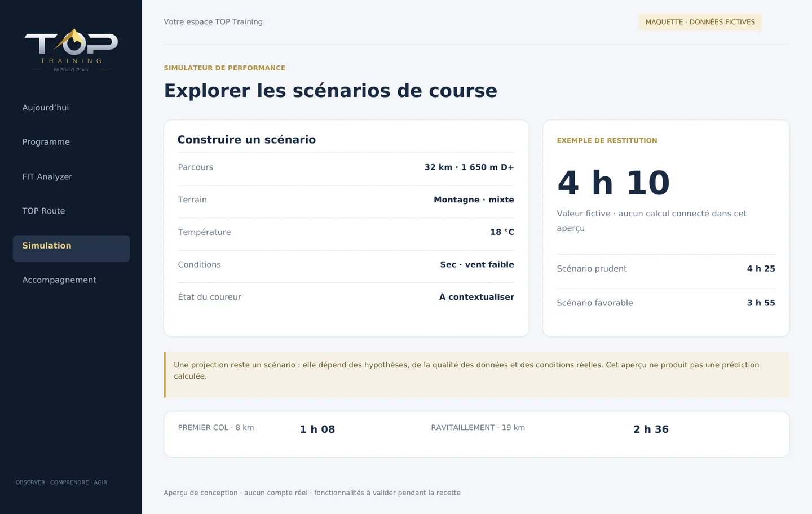This screenshot has width=812, height=514.
Task: Click the Maquette données fictives badge
Action: click(x=700, y=22)
